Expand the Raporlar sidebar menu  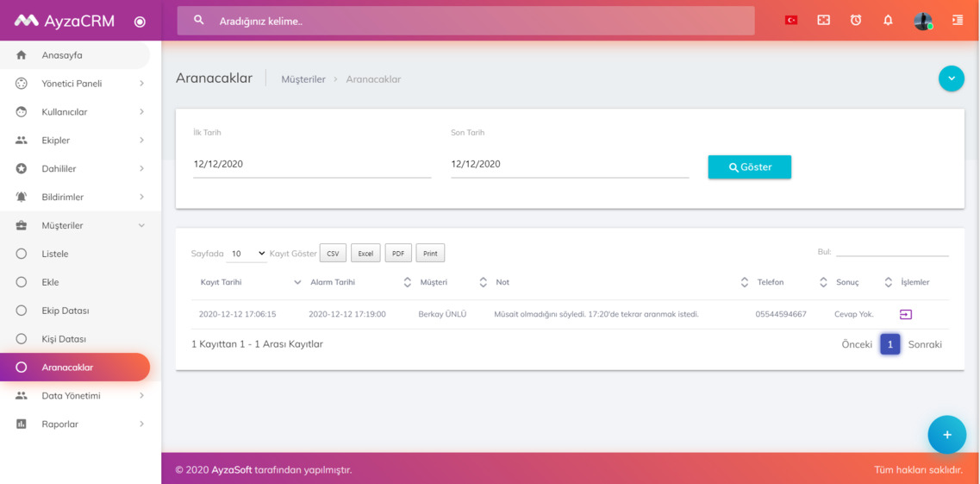click(x=79, y=424)
